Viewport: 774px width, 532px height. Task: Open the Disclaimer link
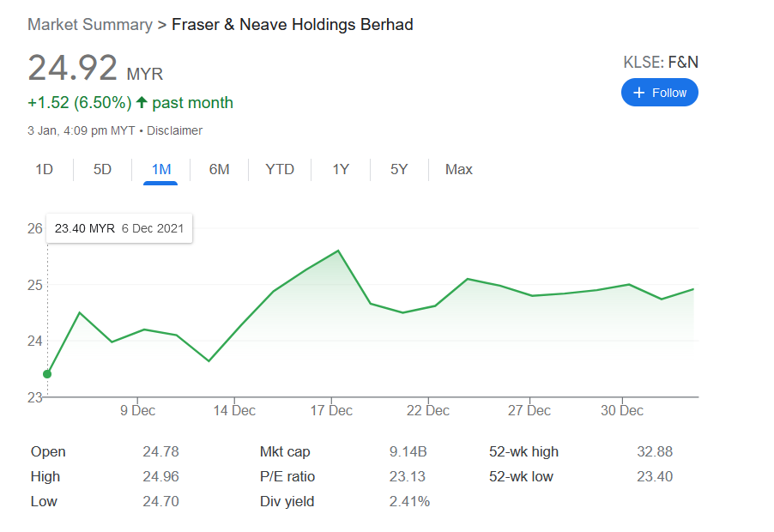(x=174, y=130)
